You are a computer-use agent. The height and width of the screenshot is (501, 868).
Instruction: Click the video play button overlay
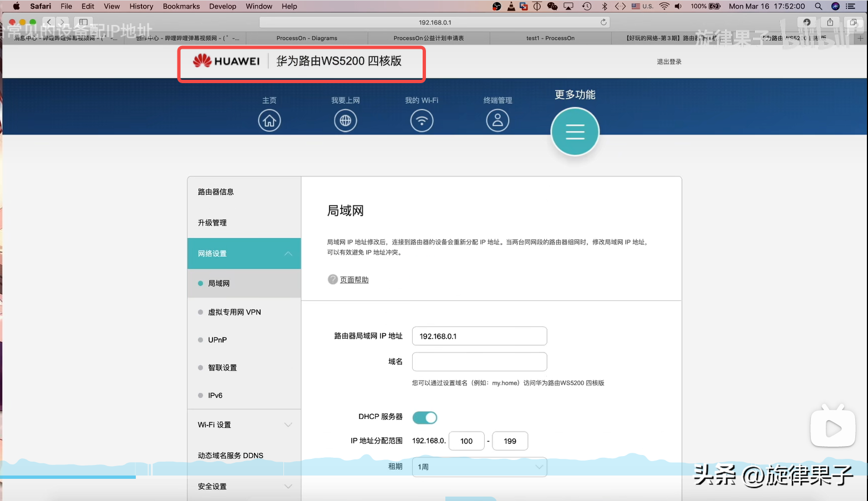click(833, 428)
